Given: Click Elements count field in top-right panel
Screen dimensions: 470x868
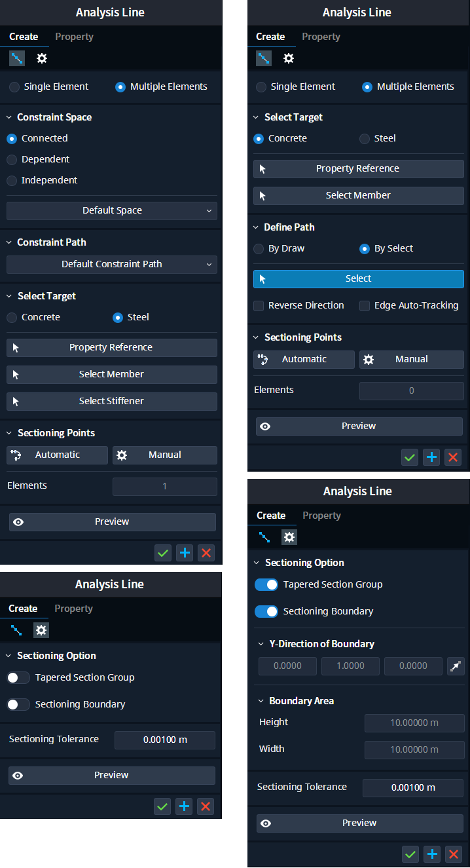Looking at the screenshot, I should [x=412, y=391].
